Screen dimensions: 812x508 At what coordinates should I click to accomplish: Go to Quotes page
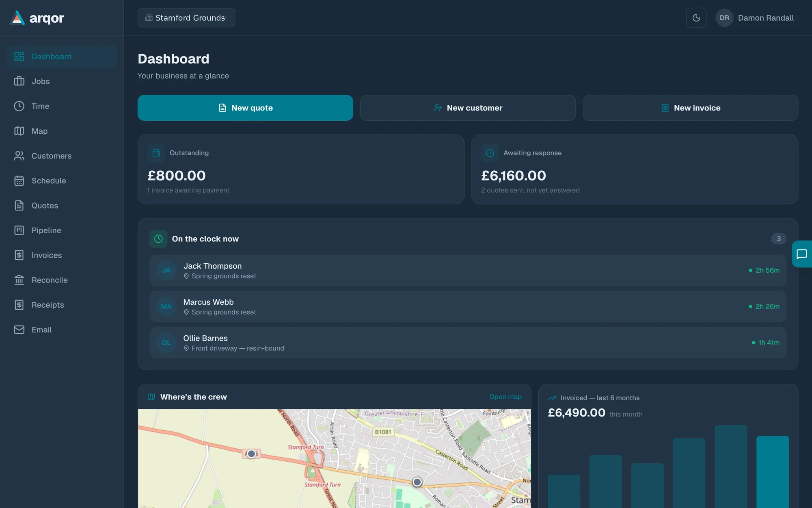click(x=62, y=205)
